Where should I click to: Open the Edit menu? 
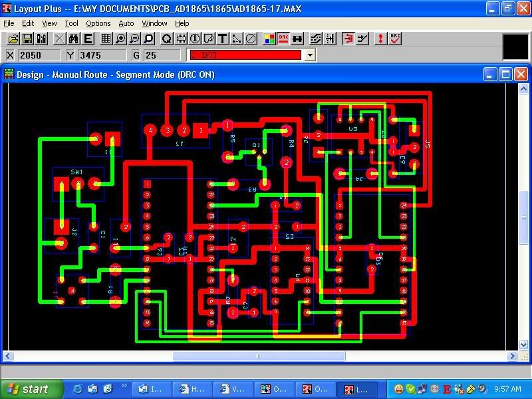pos(28,23)
